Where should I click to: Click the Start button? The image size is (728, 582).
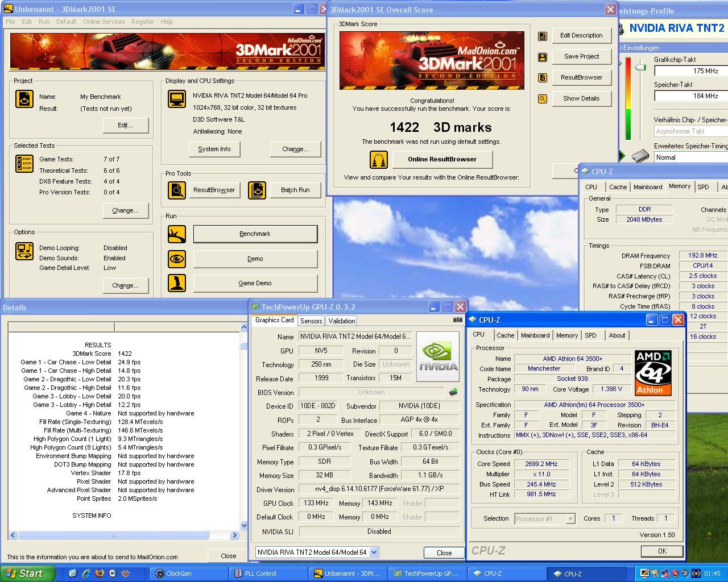(x=28, y=573)
